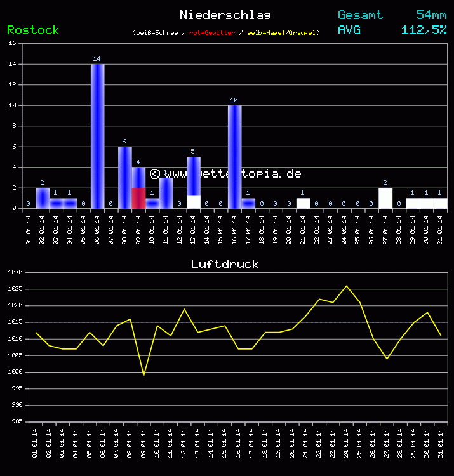Image resolution: width=454 pixels, height=476 pixels.
Task: Click the red thunderstorm bar segment
Action: [x=138, y=198]
